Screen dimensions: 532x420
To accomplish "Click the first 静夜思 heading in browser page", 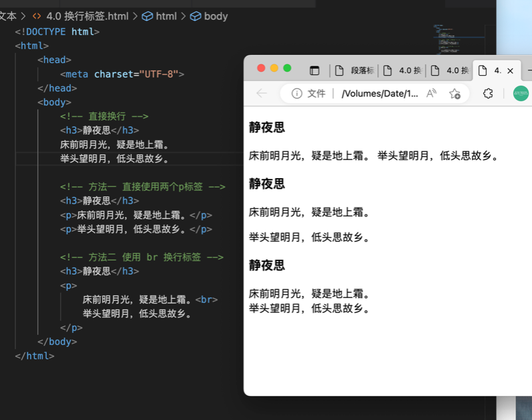I will pyautogui.click(x=267, y=127).
